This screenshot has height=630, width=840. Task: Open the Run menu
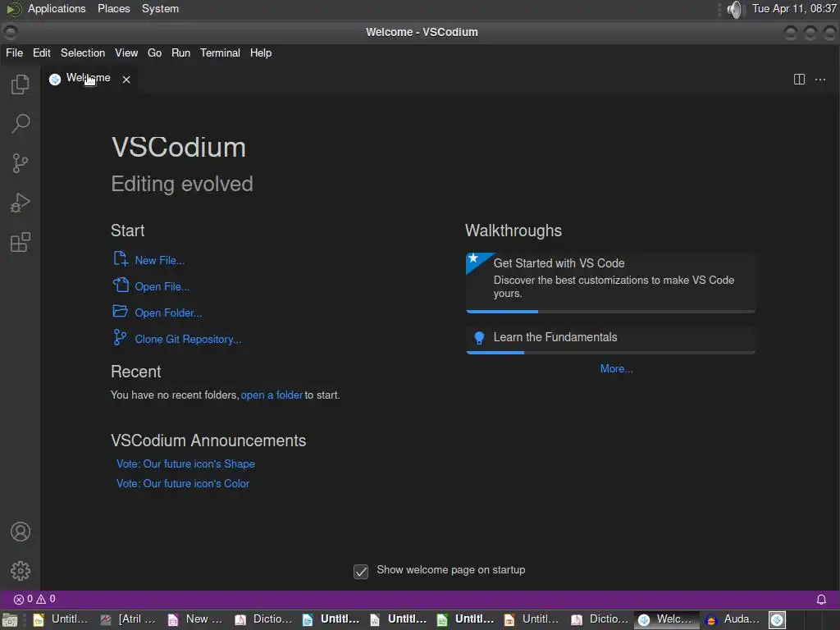point(181,53)
